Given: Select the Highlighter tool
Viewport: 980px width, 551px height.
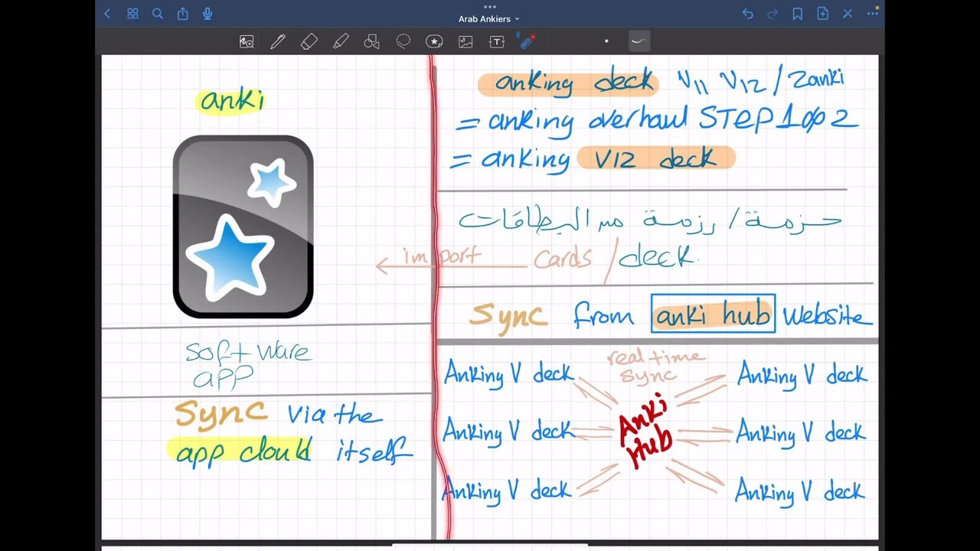Looking at the screenshot, I should click(341, 42).
